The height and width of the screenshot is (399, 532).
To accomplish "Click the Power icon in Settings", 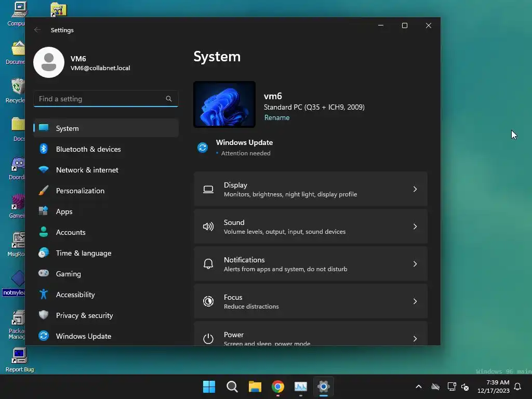I will click(208, 338).
